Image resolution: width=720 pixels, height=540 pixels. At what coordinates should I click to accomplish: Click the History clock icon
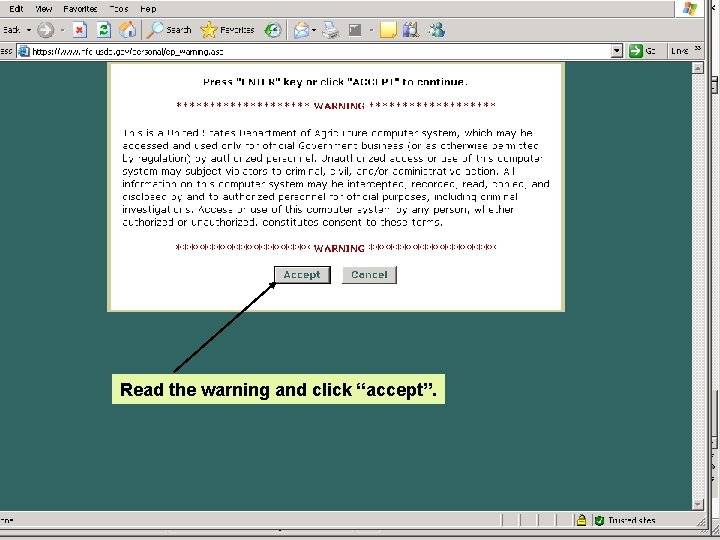click(x=273, y=30)
